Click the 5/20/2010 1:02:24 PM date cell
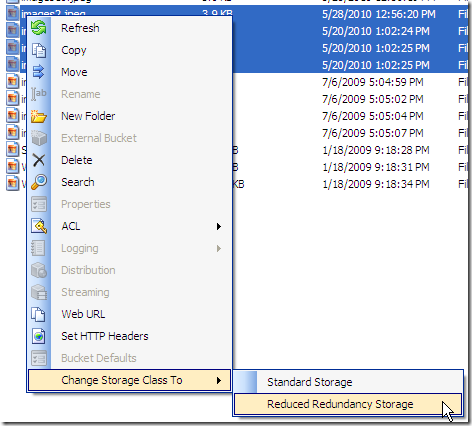 click(x=376, y=31)
